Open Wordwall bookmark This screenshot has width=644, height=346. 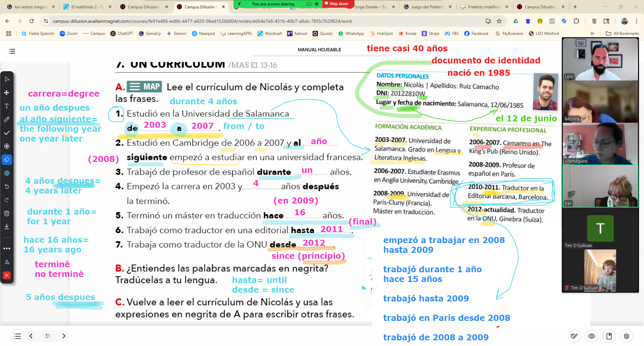[270, 34]
